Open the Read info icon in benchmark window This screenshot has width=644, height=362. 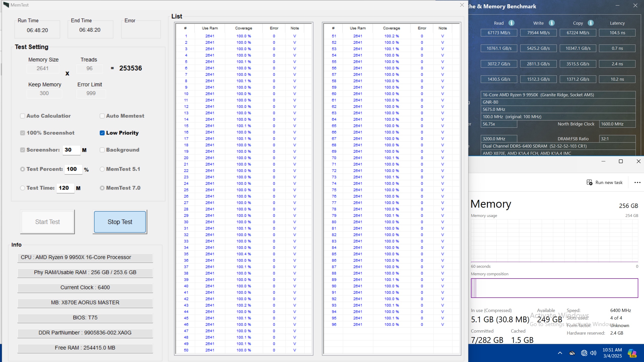pyautogui.click(x=511, y=23)
